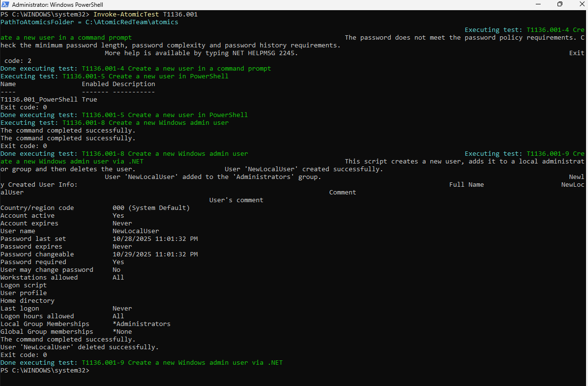The image size is (588, 386).
Task: Click the T1136.001_PowerShell user name entry
Action: 39,100
